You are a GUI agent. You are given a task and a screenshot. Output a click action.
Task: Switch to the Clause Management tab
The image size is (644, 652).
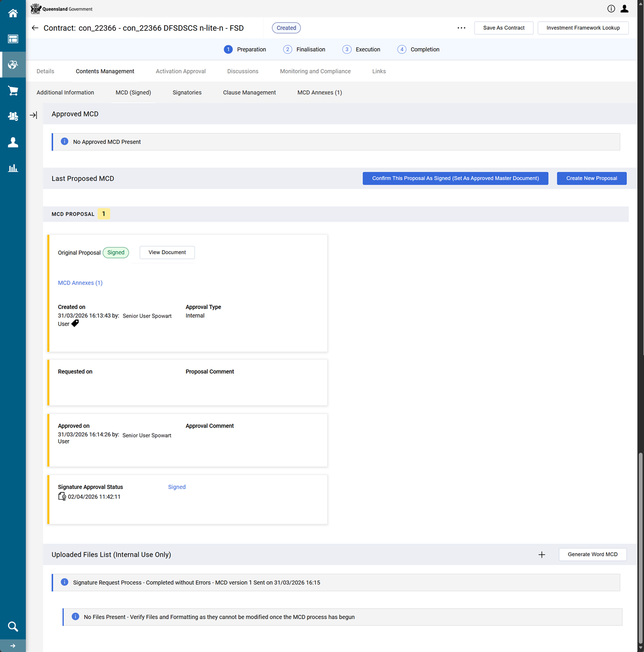(249, 93)
